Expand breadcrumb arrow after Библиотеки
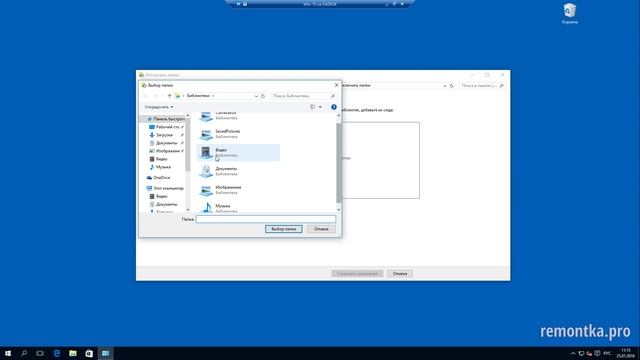 pyautogui.click(x=213, y=96)
